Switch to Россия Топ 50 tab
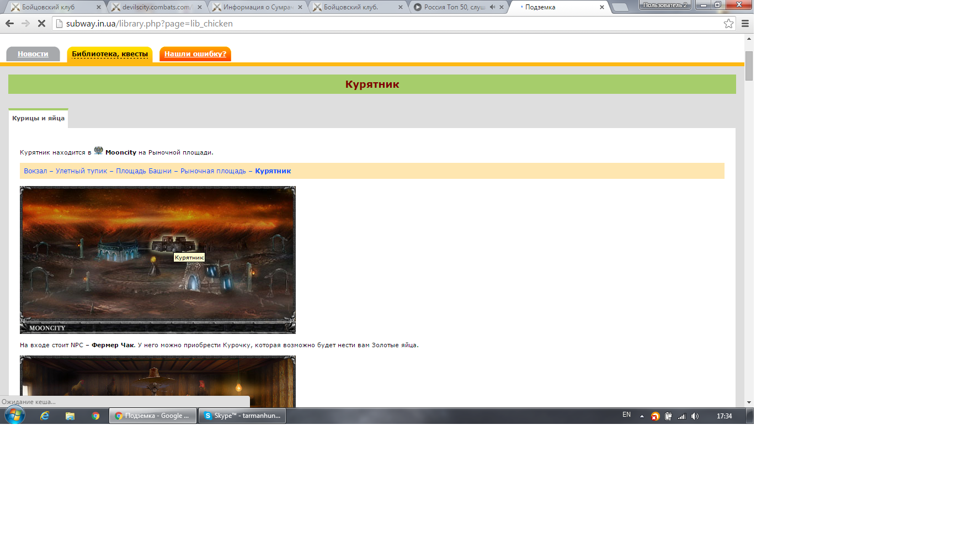Screen dimensions: 980x552 tap(454, 7)
